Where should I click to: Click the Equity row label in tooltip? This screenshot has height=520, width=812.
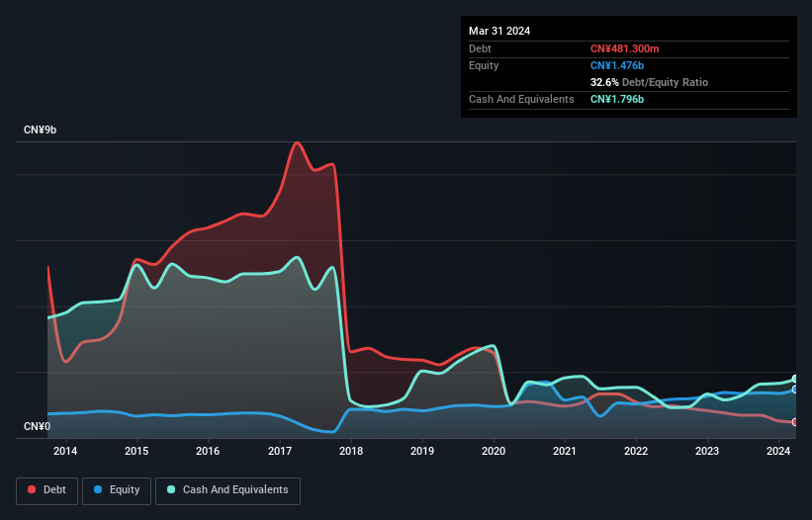pyautogui.click(x=484, y=65)
